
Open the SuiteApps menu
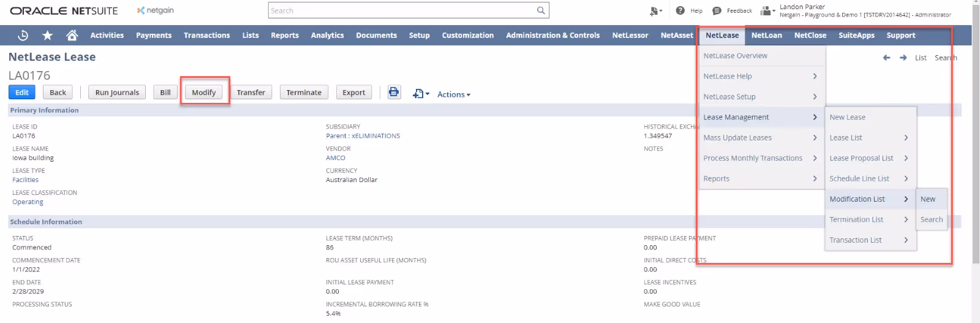click(x=856, y=36)
